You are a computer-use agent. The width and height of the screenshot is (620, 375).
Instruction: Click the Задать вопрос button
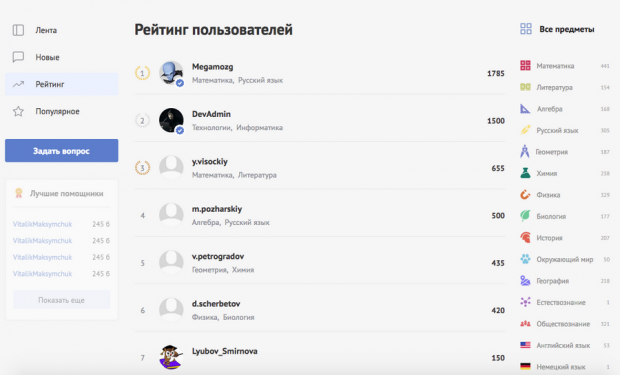(61, 150)
